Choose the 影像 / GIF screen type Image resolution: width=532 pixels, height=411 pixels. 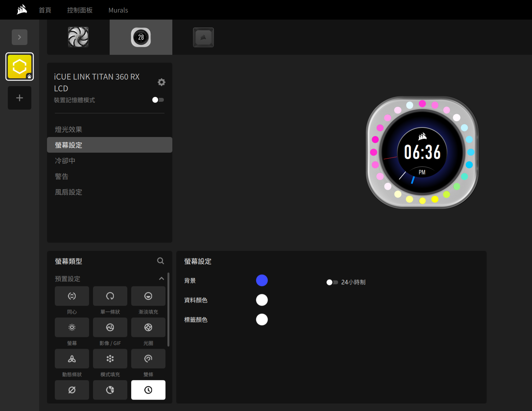coord(110,327)
